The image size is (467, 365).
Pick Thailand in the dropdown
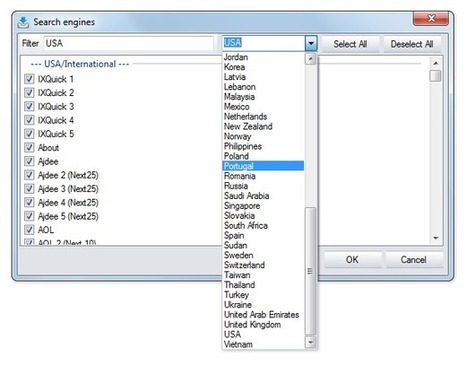coord(263,285)
